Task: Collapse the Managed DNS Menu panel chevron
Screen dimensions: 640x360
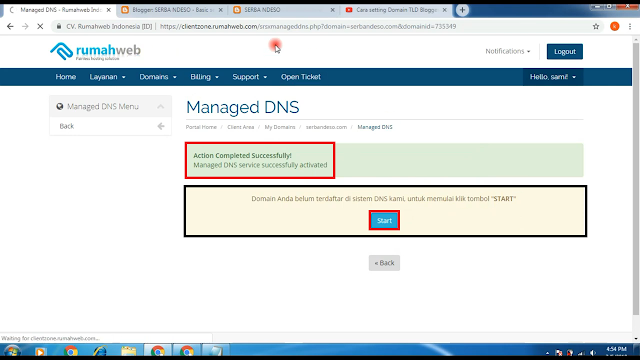Action: (x=160, y=107)
